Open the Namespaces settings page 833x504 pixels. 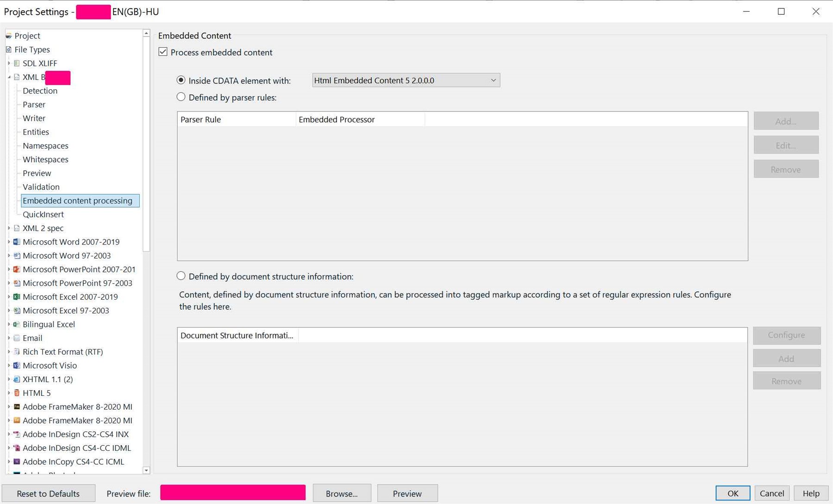(x=45, y=146)
